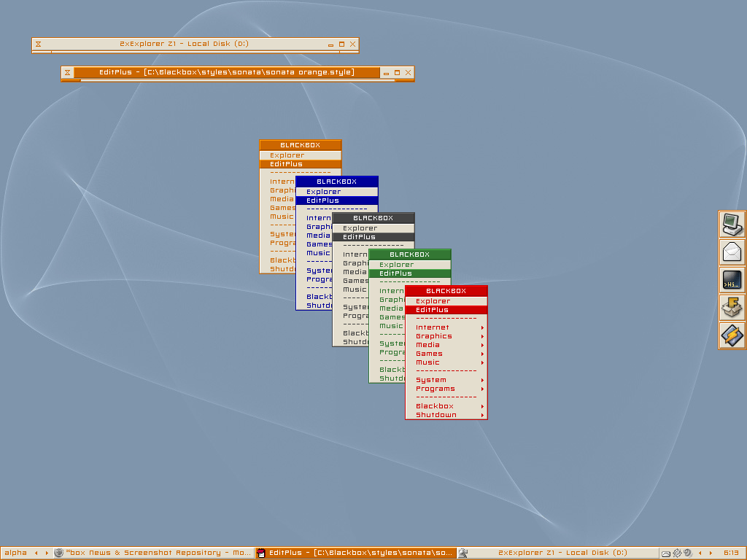Screen dimensions: 747x560
Task: Choose Explorer in the blue Blackbox menu
Action: pos(337,192)
